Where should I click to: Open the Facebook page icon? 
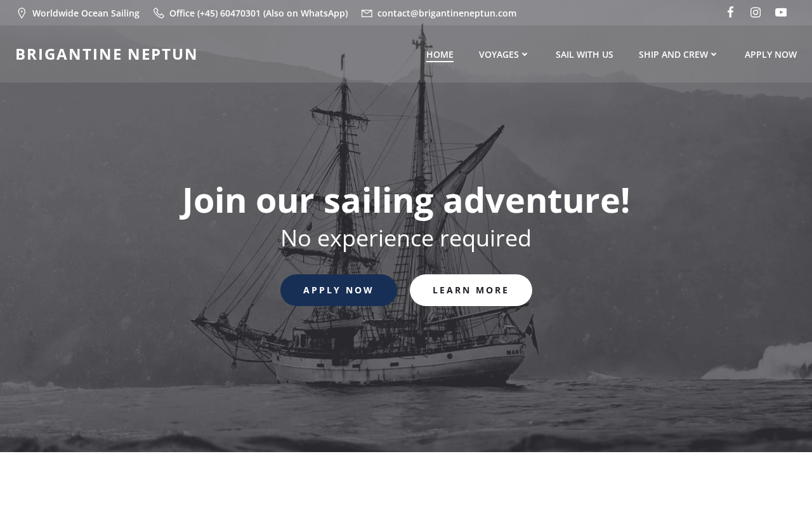click(730, 12)
